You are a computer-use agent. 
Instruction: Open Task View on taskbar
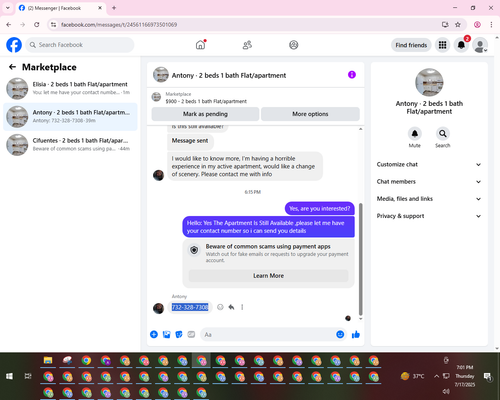click(28, 376)
